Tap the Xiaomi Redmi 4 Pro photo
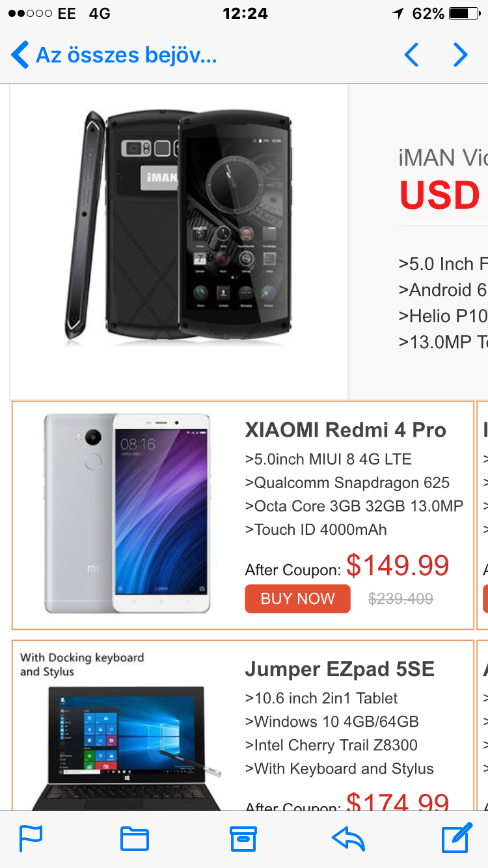 point(128,513)
